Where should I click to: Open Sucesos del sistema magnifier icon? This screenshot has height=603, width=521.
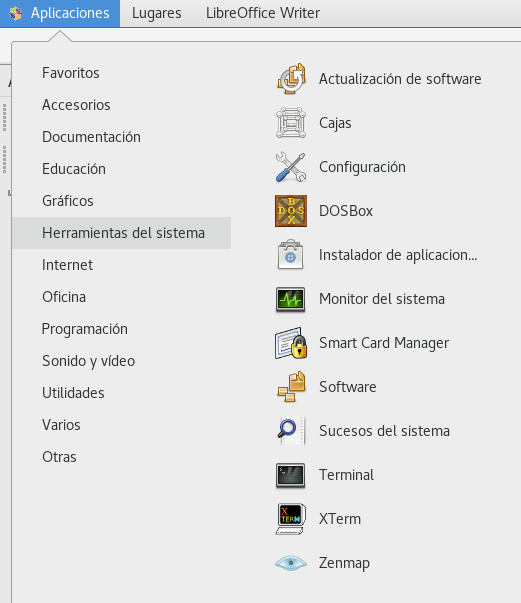coord(291,431)
